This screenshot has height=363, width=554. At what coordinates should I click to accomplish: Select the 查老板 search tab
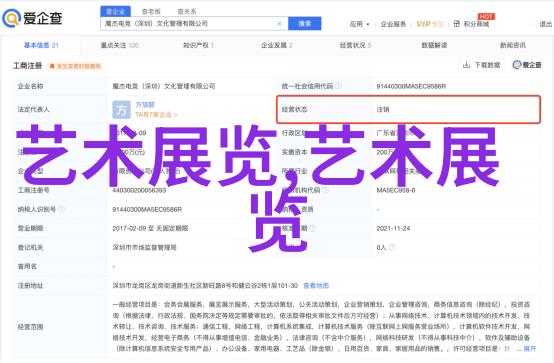point(151,12)
